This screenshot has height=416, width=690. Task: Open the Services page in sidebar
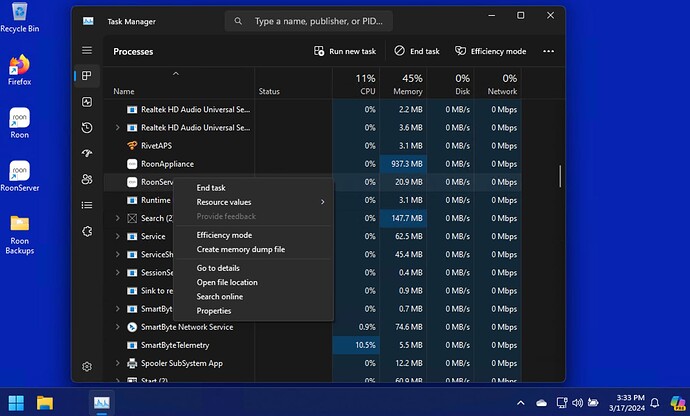pyautogui.click(x=87, y=231)
